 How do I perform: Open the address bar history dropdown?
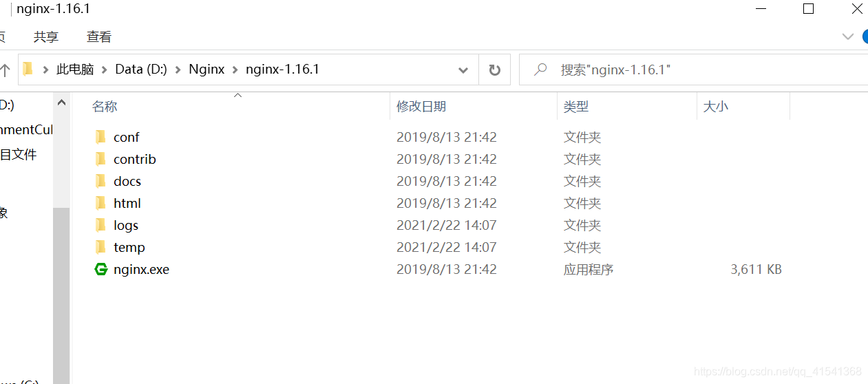coord(464,70)
